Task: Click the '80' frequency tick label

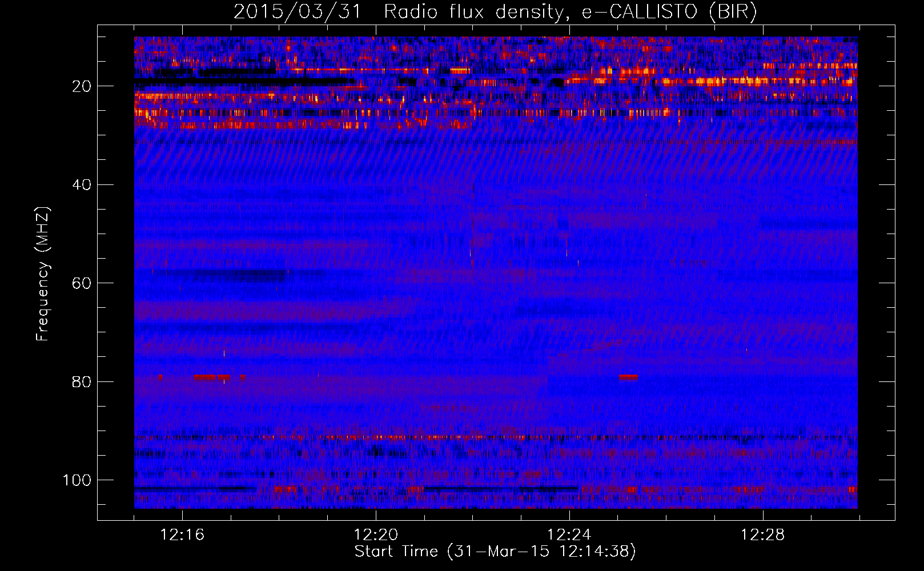Action: (82, 382)
